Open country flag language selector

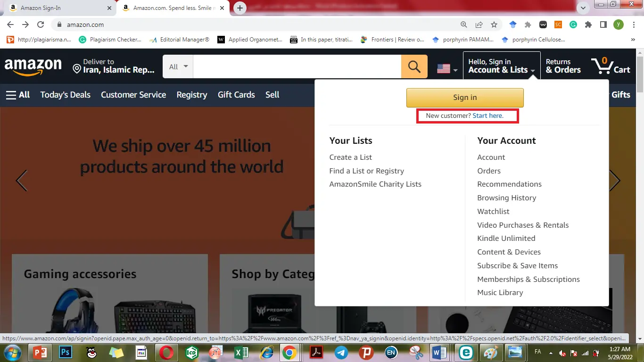pyautogui.click(x=447, y=69)
